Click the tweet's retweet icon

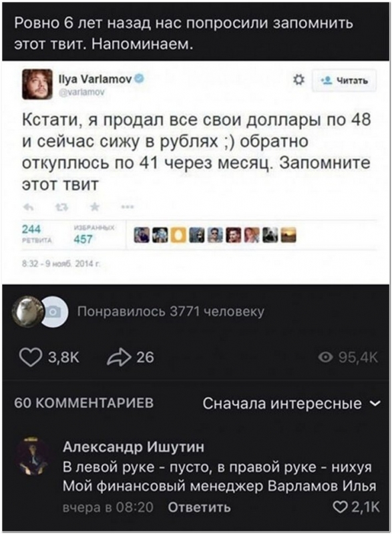[61, 207]
